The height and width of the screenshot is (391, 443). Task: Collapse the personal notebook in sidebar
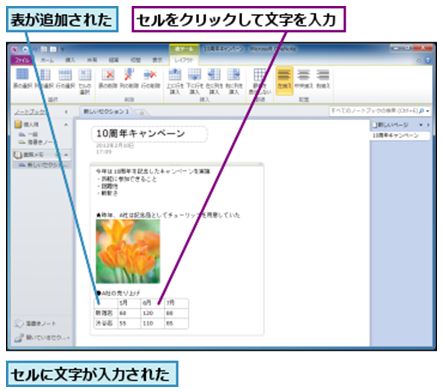click(66, 125)
